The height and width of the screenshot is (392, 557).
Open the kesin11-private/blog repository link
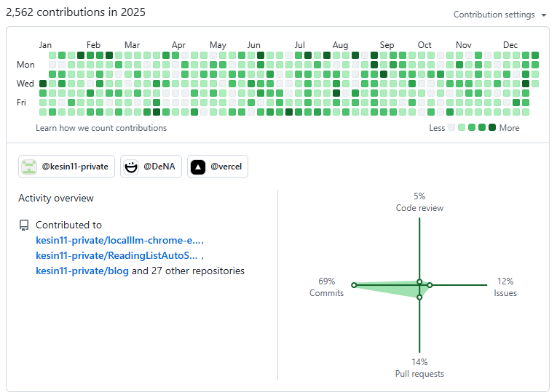82,271
